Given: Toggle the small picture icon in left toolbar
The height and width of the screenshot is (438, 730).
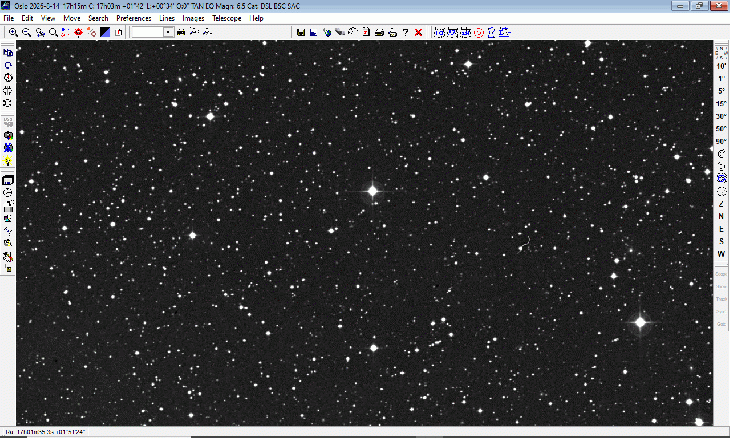Looking at the screenshot, I should [8, 218].
